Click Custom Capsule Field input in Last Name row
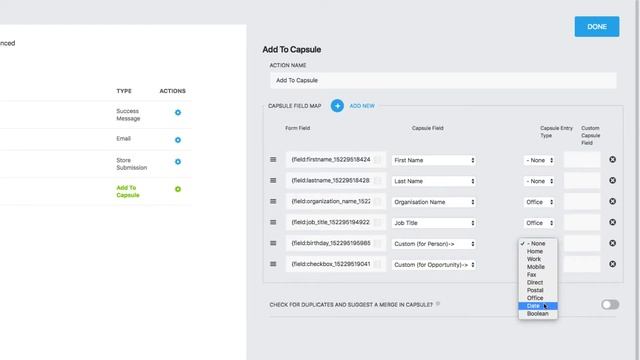This screenshot has height=360, width=640. (x=582, y=180)
